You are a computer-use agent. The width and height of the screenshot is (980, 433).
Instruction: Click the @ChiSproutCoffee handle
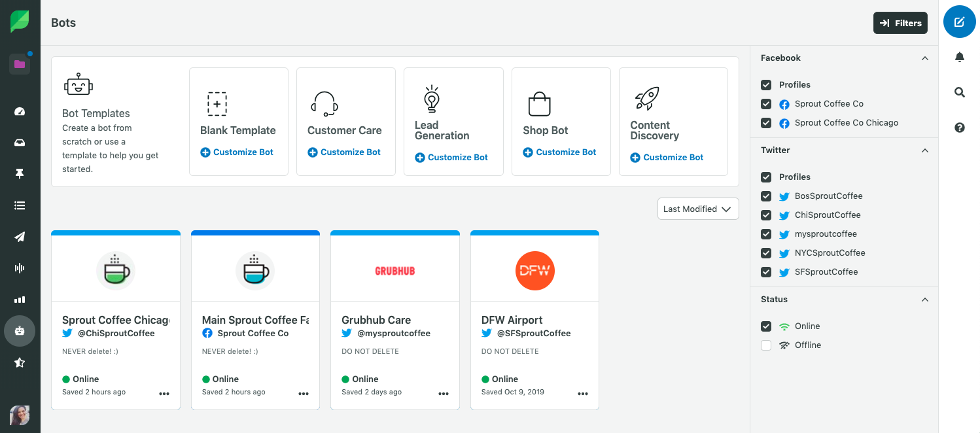point(116,333)
